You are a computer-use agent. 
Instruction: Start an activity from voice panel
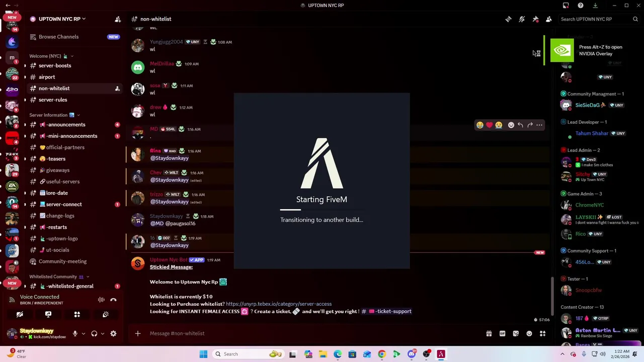pos(77,314)
